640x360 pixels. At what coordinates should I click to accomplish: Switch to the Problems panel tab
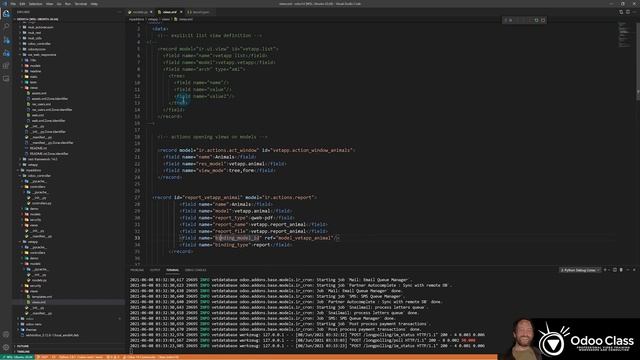tap(137, 270)
